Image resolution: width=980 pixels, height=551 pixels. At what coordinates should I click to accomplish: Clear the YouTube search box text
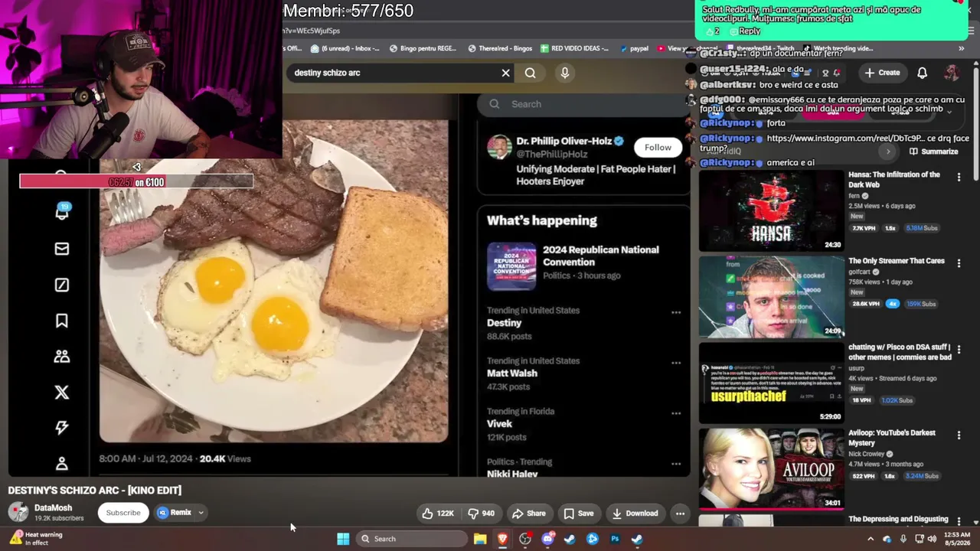pos(505,73)
